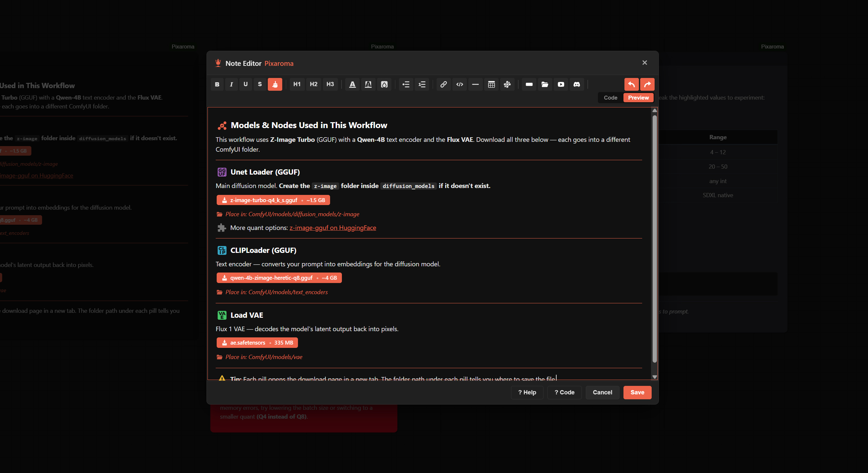This screenshot has height=473, width=868.
Task: Undo the last edit
Action: pyautogui.click(x=631, y=84)
